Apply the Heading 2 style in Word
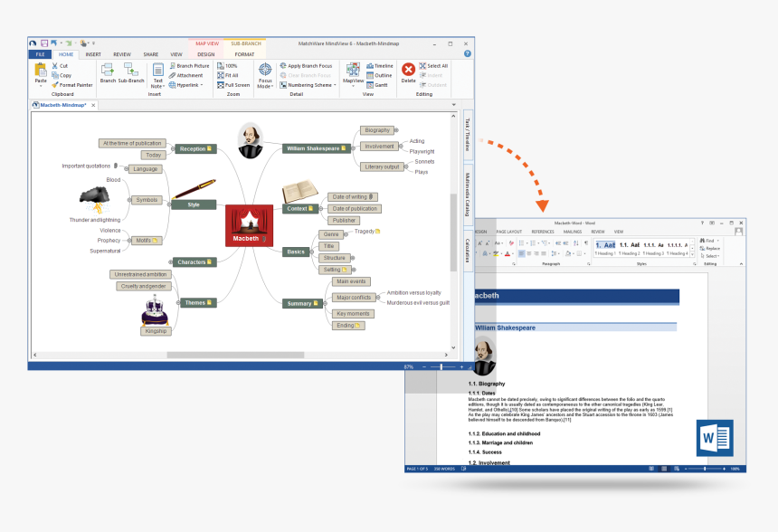Screen dimensions: 778x532 tap(629, 249)
